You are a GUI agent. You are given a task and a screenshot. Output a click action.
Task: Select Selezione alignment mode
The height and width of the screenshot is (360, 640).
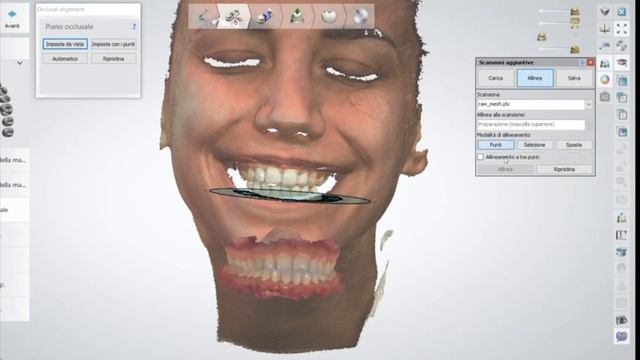coord(535,145)
